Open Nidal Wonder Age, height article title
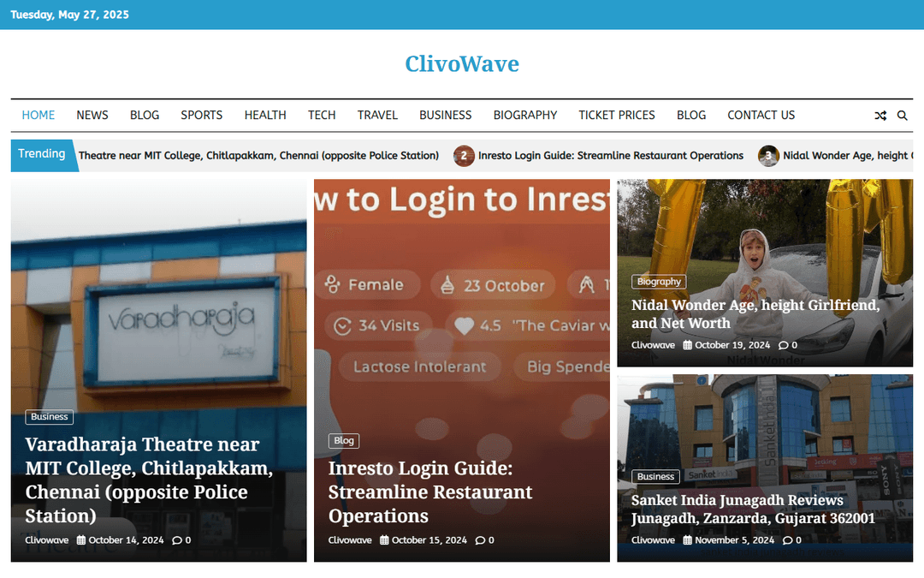The image size is (924, 578). pyautogui.click(x=755, y=313)
